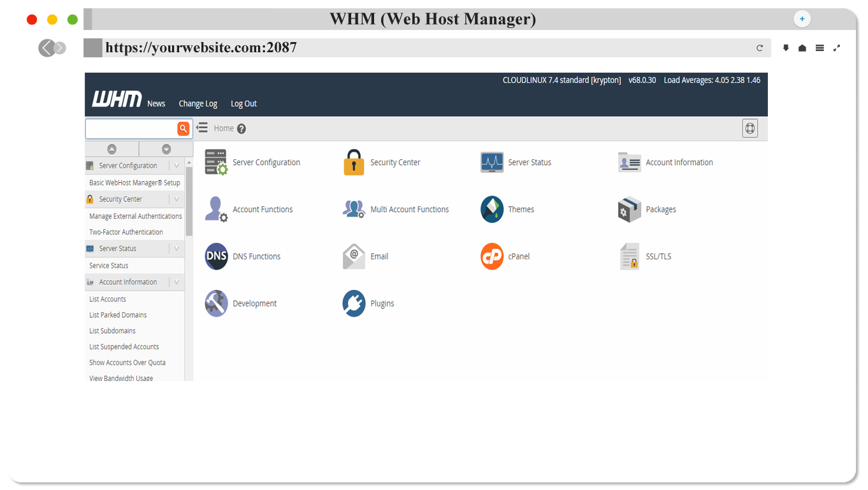
Task: Click the sidebar vertical scrollbar
Action: 189,202
